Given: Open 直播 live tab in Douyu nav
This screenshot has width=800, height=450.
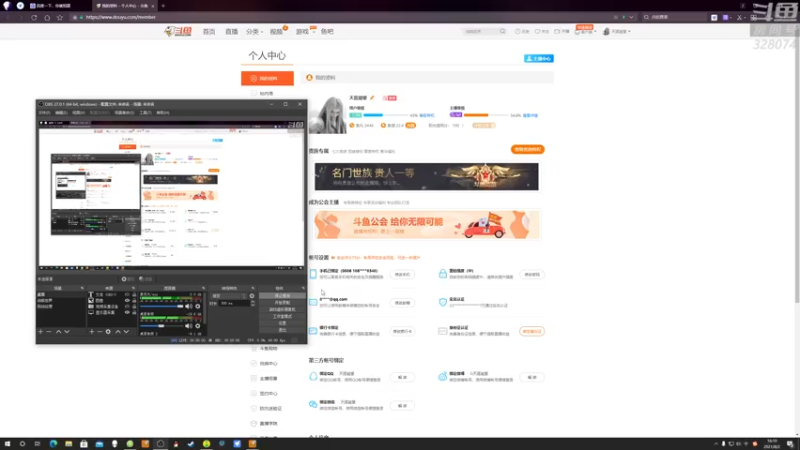Looking at the screenshot, I should [232, 32].
